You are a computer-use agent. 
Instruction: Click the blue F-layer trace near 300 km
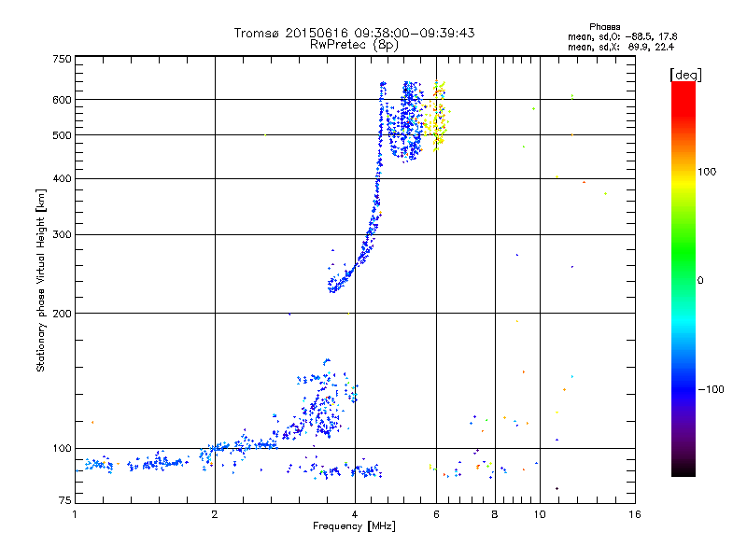(x=370, y=233)
